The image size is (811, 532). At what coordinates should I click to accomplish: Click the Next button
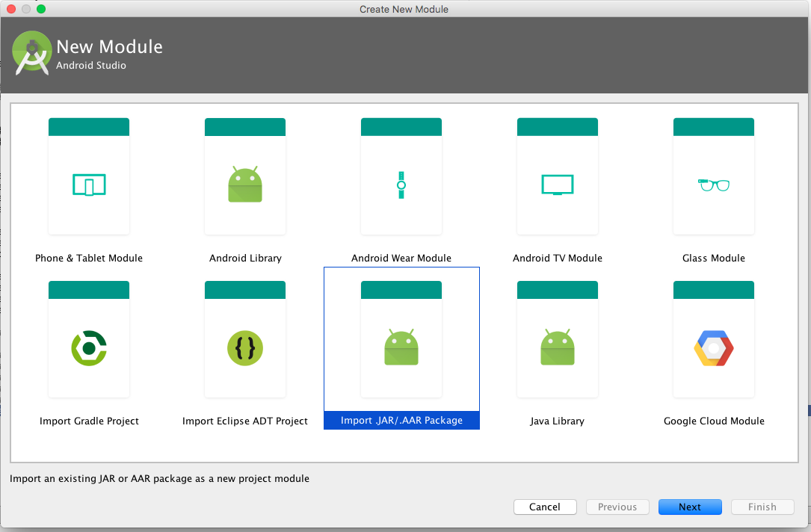pyautogui.click(x=690, y=507)
